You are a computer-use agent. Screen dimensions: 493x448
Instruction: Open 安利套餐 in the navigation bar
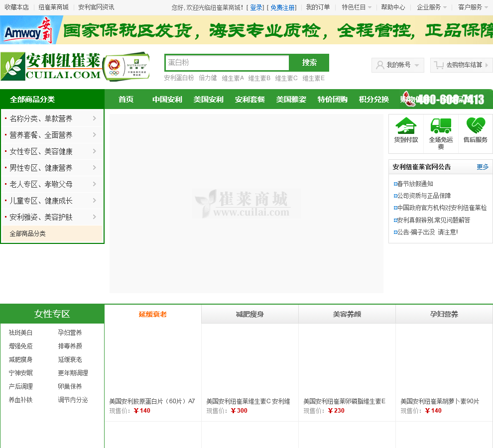pos(249,100)
